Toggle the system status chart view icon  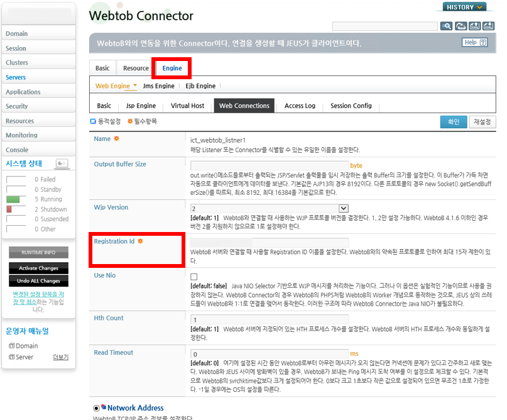(x=62, y=163)
